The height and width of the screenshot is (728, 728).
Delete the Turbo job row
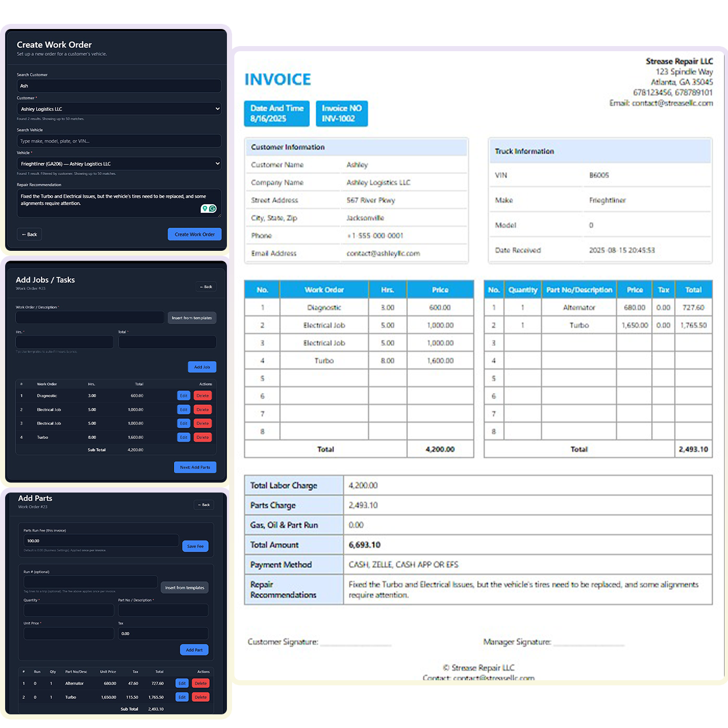202,437
